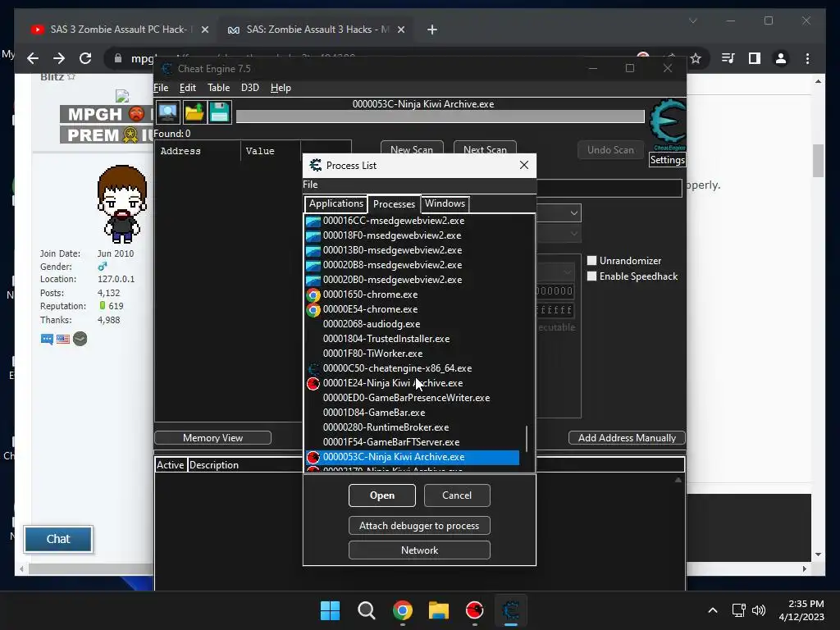Switch to Chrome from the taskbar
Viewport: 840px width, 630px height.
403,610
